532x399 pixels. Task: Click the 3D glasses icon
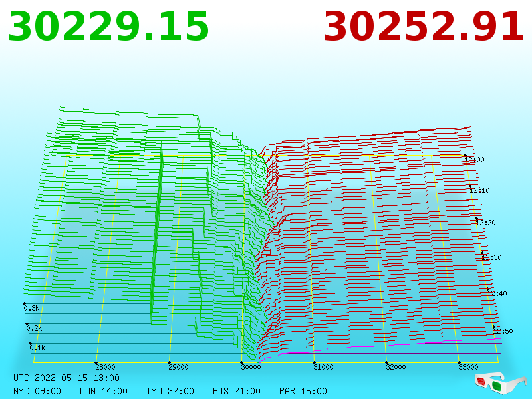(500, 384)
